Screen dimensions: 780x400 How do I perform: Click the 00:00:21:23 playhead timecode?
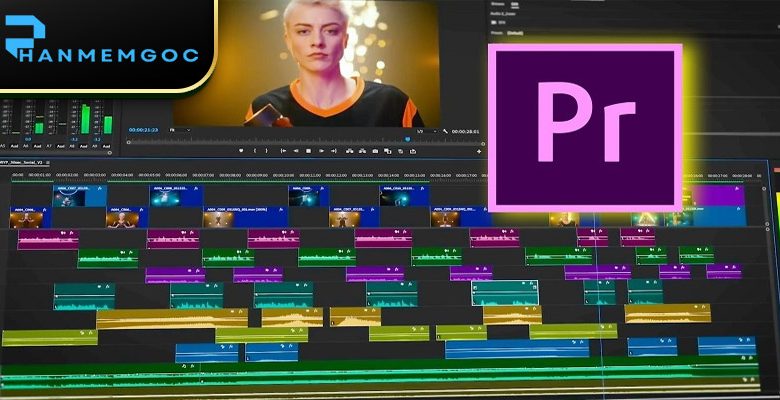click(x=143, y=130)
